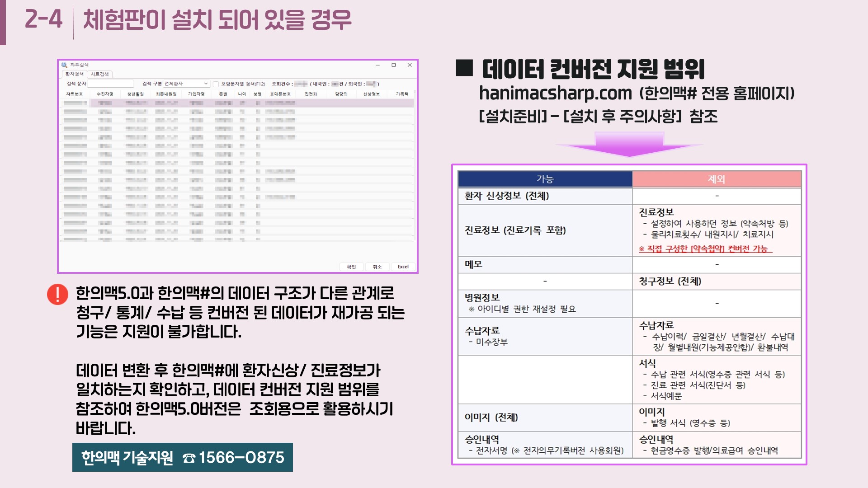This screenshot has width=868, height=488.
Task: Click the 검색 문자 input field
Action: (x=111, y=84)
